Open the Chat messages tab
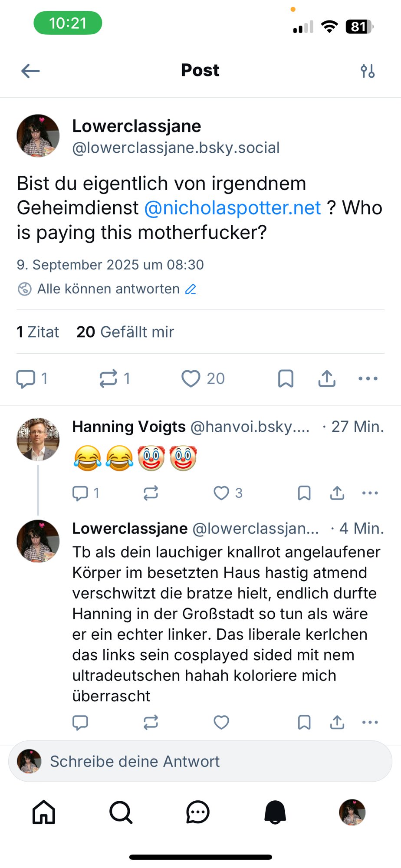 (198, 812)
